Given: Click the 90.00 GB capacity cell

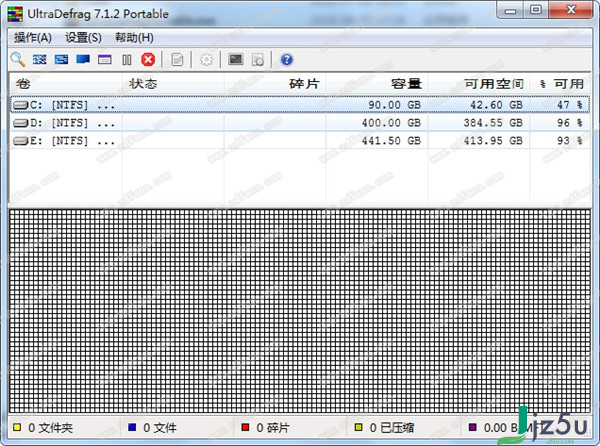Looking at the screenshot, I should point(395,105).
